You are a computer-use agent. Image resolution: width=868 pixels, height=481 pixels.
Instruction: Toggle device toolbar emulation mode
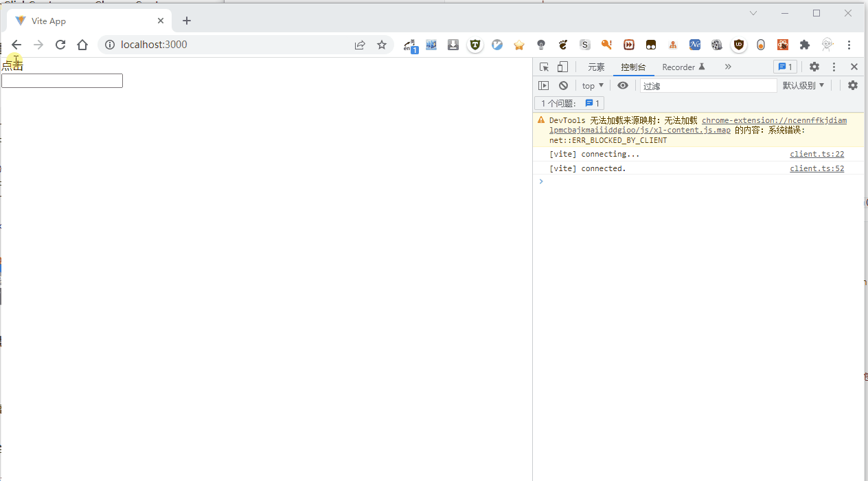562,67
